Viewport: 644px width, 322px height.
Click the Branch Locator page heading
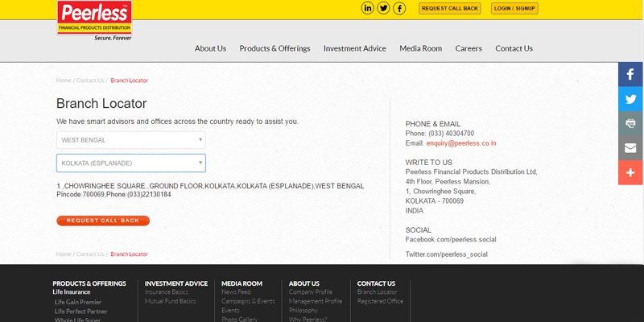101,104
